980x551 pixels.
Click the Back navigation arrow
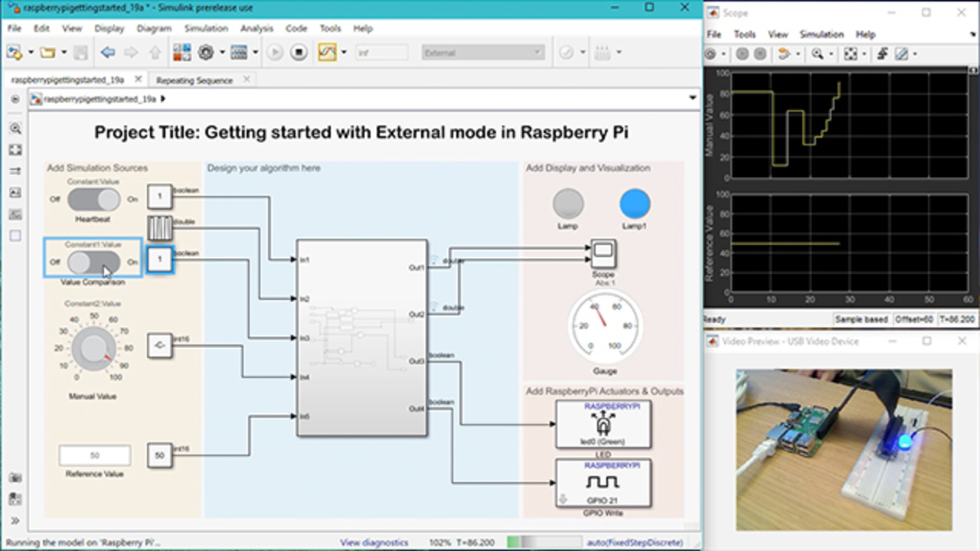[108, 53]
